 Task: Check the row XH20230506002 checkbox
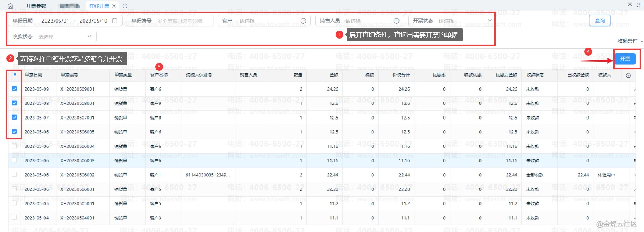(x=14, y=175)
